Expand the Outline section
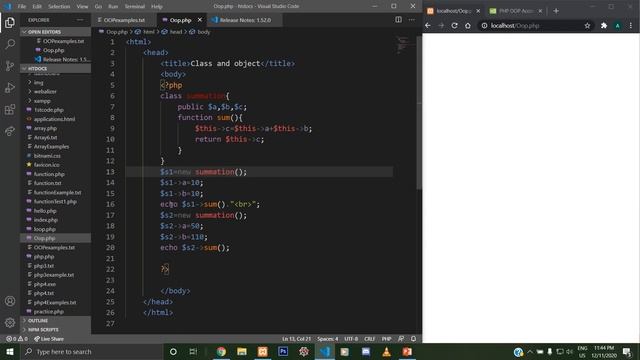This screenshot has height=360, width=640. (x=56, y=321)
